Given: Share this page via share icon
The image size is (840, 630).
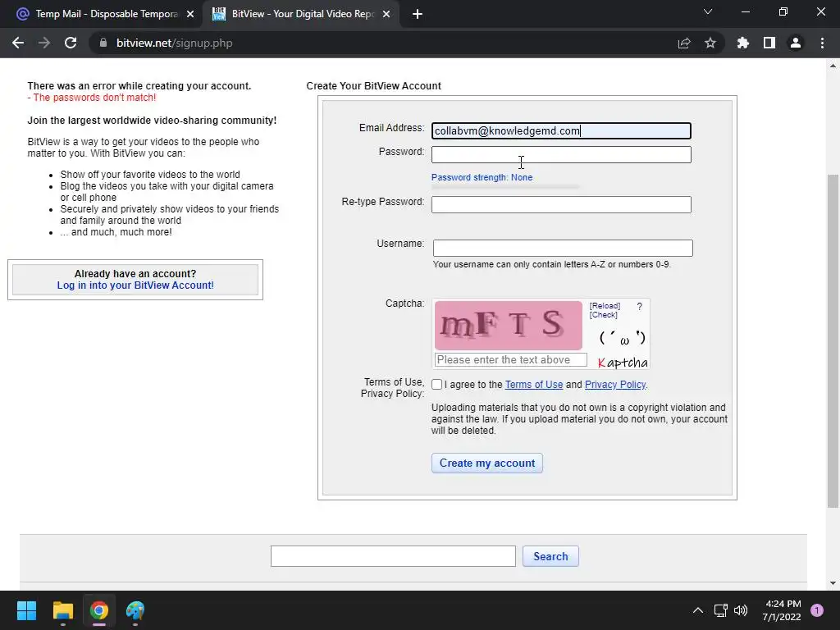Looking at the screenshot, I should point(684,43).
